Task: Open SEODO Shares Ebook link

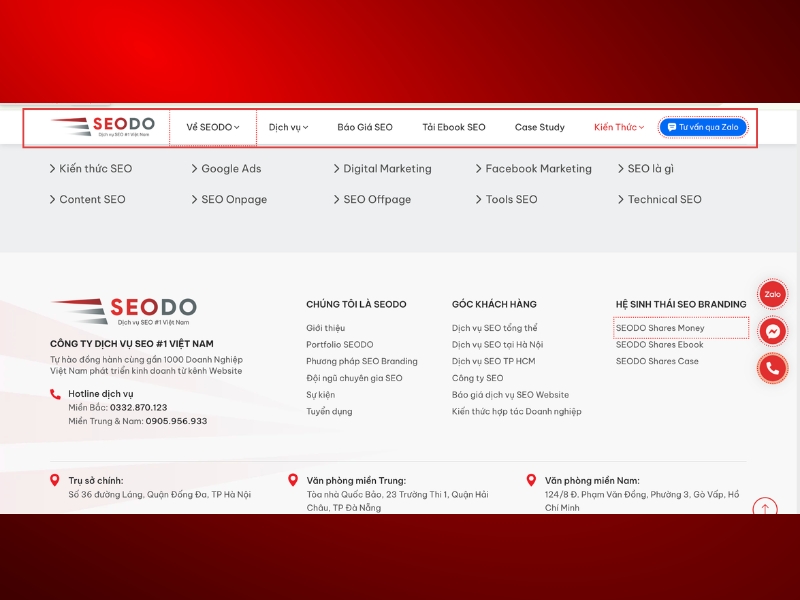Action: [x=659, y=344]
